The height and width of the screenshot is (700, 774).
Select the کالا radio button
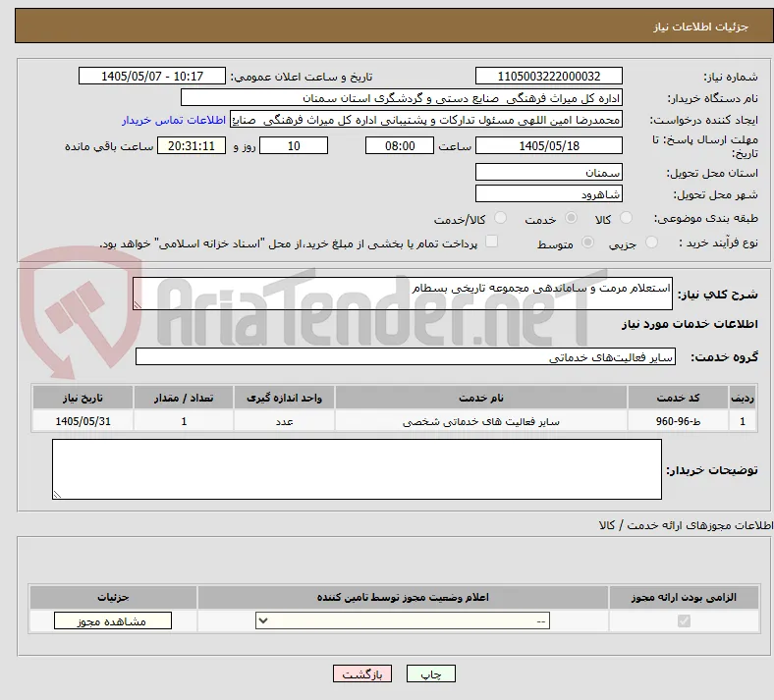click(626, 218)
